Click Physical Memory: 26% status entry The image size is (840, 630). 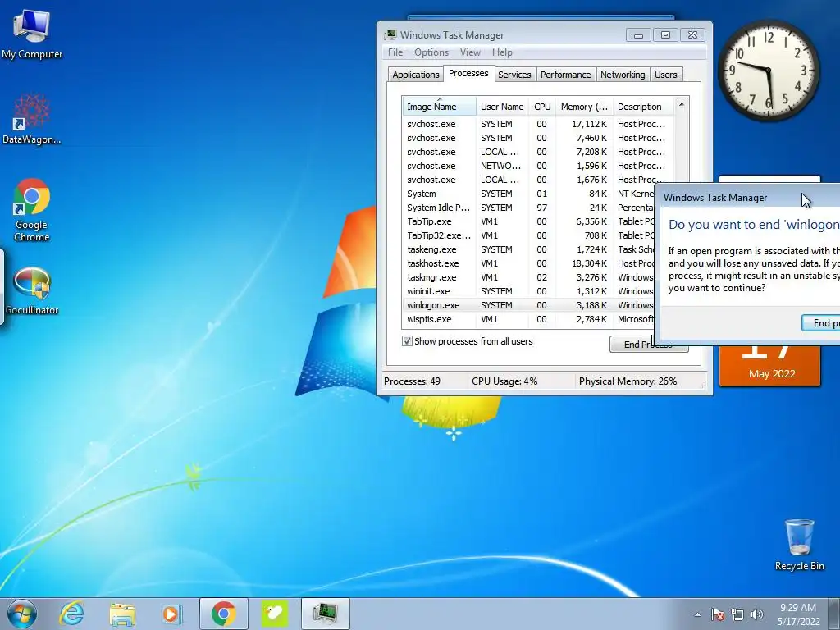click(x=628, y=381)
